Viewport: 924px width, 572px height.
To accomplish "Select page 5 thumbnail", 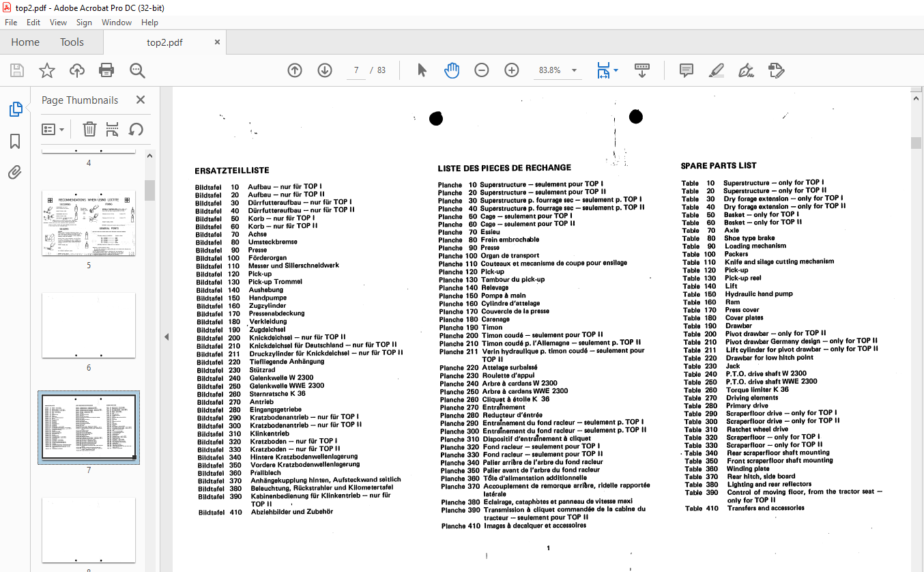I will pos(89,223).
